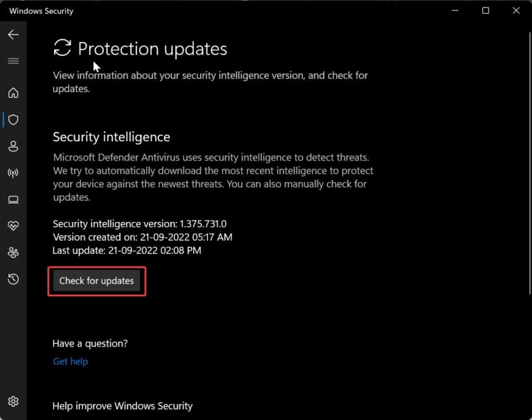Click the Security intelligence heading
Screen dimensions: 532x420
tap(112, 137)
